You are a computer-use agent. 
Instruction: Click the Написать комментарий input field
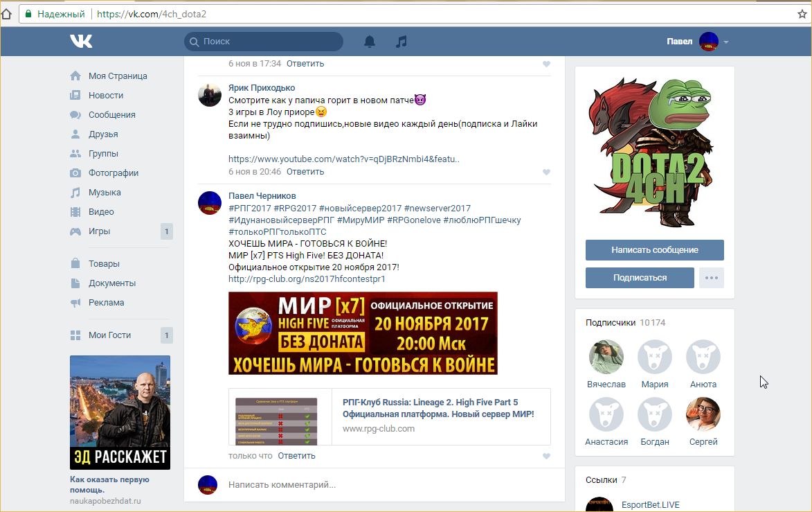[388, 484]
